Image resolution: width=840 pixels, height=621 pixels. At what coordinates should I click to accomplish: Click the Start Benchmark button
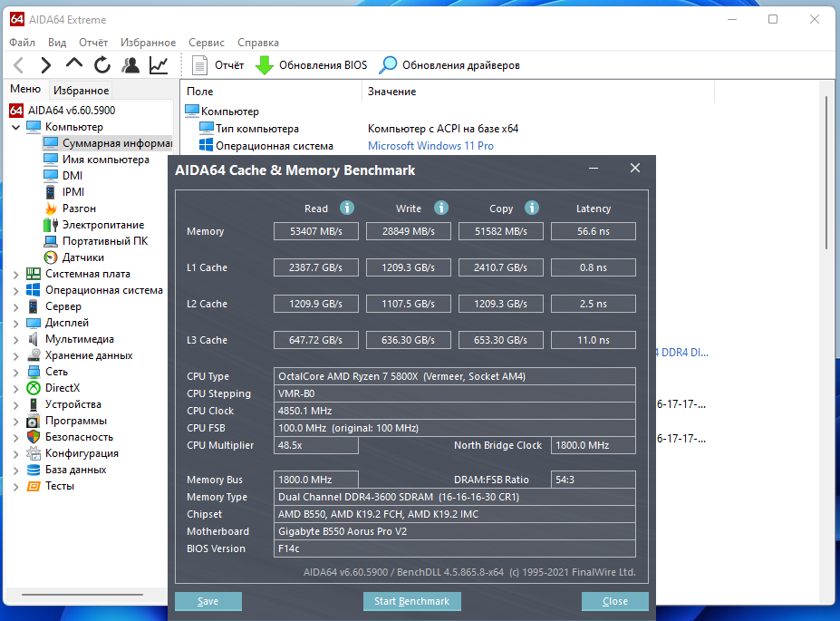click(411, 601)
